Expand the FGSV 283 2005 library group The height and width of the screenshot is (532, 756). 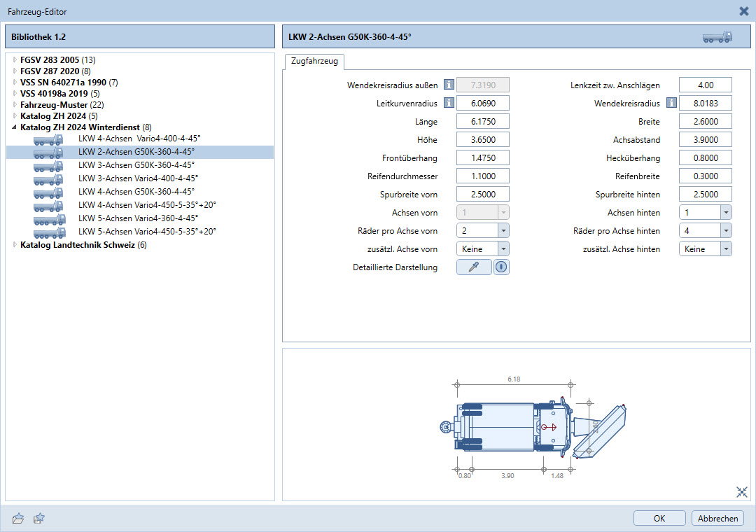[x=15, y=60]
